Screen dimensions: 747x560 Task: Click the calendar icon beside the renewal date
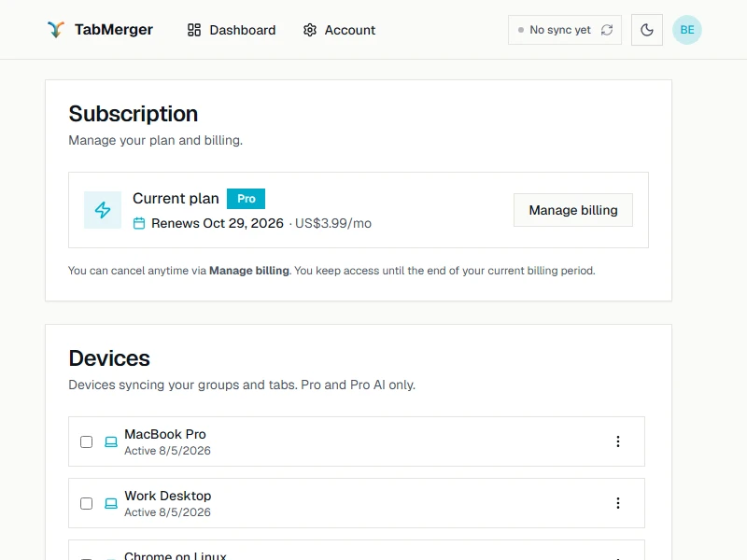(x=138, y=223)
